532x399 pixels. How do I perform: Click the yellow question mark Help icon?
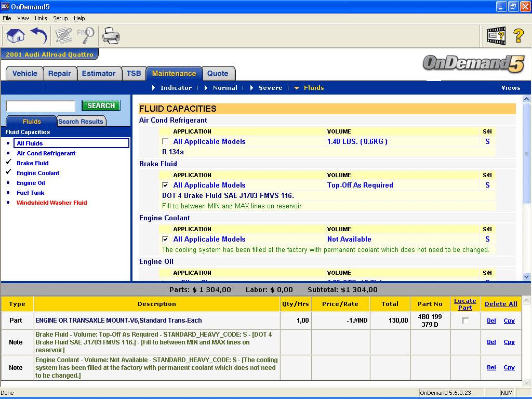click(x=518, y=36)
